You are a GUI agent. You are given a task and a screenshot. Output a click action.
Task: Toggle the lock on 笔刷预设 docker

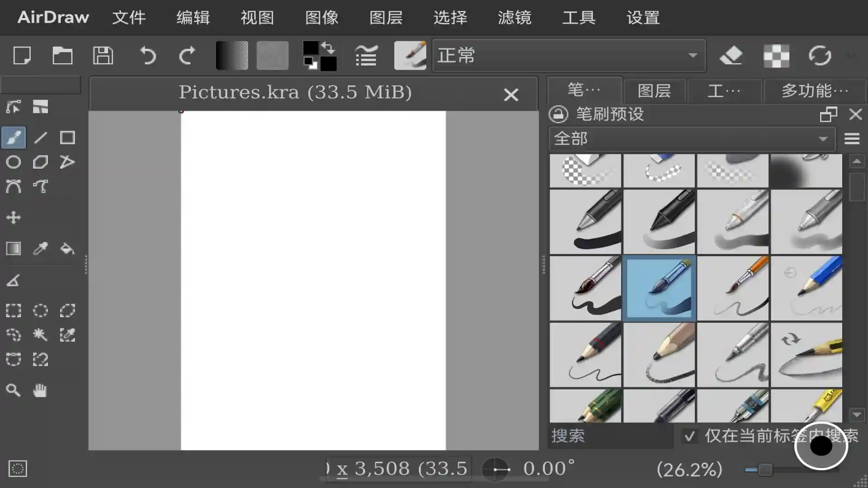[x=558, y=114]
